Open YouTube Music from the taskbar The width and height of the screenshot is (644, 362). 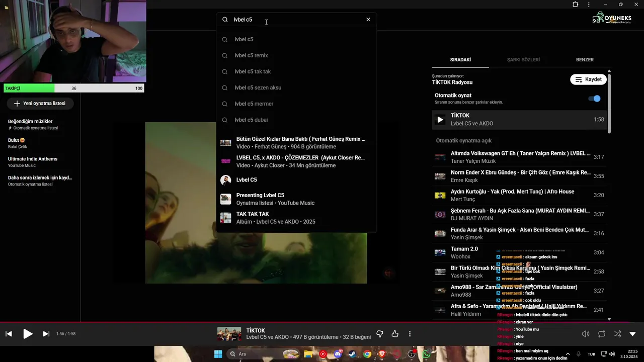click(323, 354)
